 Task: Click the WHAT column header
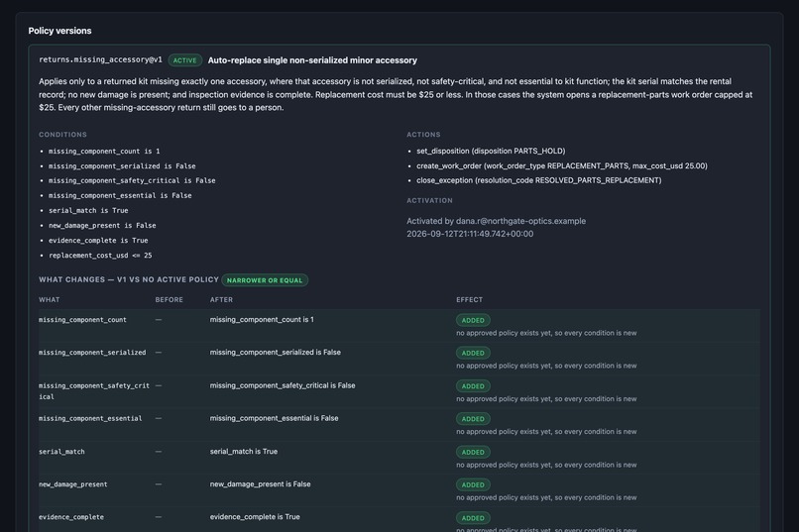49,300
